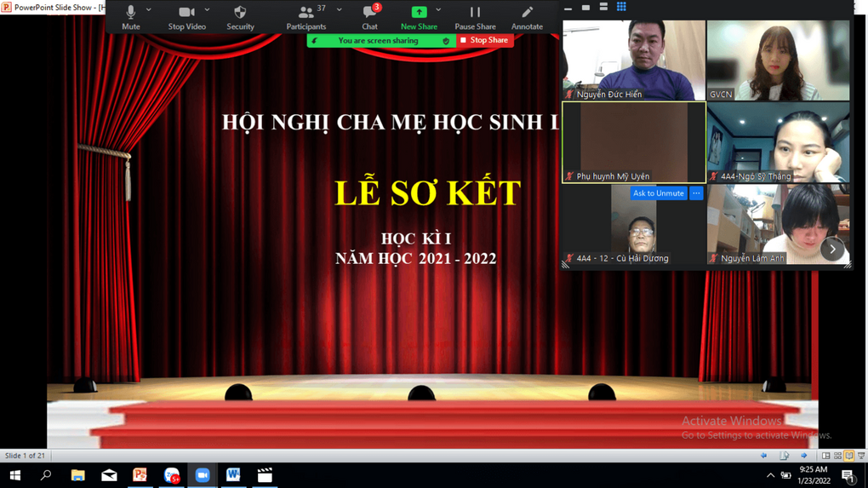Open more options on Cù Hải Dương's video
Image resolution: width=868 pixels, height=488 pixels.
696,193
